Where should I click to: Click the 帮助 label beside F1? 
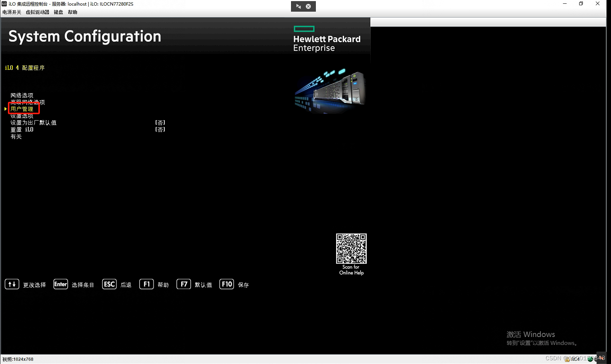click(x=163, y=285)
